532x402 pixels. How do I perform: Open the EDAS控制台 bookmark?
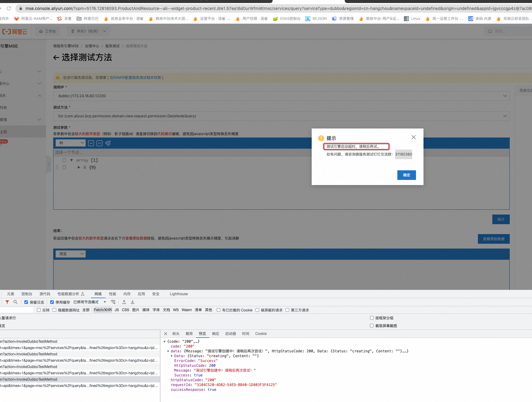click(286, 19)
